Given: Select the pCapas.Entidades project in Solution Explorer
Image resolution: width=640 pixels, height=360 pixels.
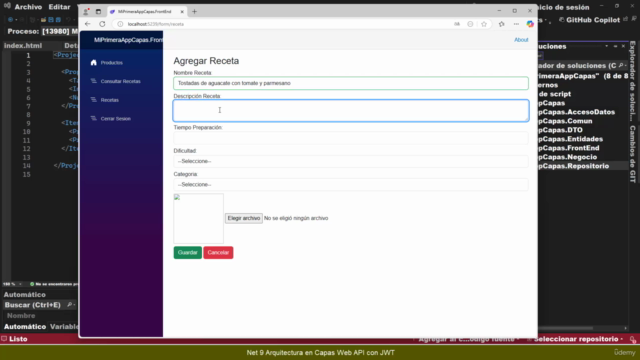Looking at the screenshot, I should tap(570, 139).
